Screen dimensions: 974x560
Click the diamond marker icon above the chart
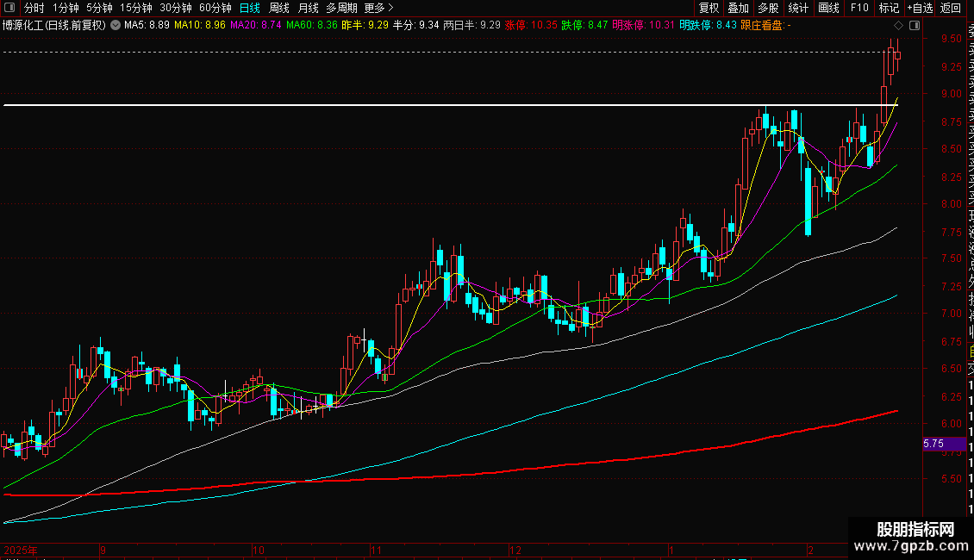[x=898, y=26]
